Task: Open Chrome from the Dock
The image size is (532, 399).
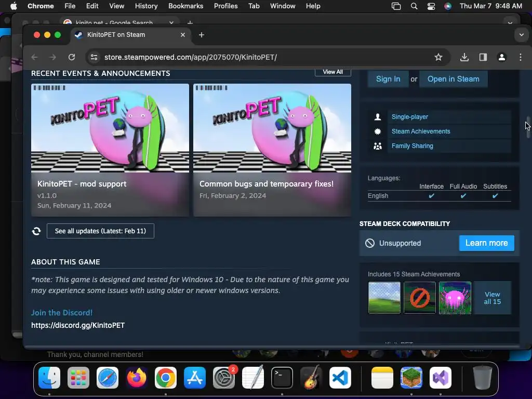Action: pos(166,378)
